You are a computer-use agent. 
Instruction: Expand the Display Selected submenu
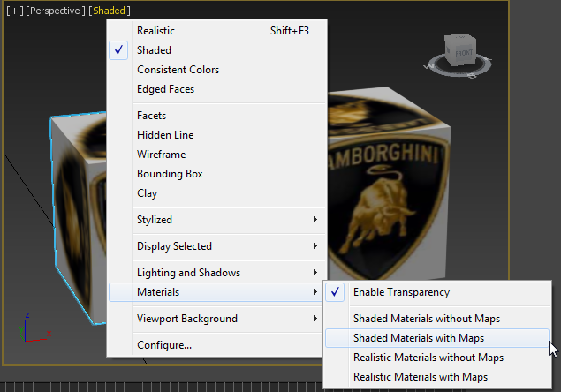click(x=216, y=246)
